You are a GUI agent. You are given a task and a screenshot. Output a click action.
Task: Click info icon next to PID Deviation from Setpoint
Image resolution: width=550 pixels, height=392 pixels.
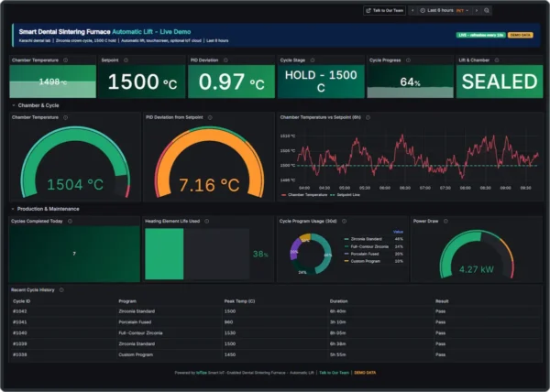(x=210, y=117)
